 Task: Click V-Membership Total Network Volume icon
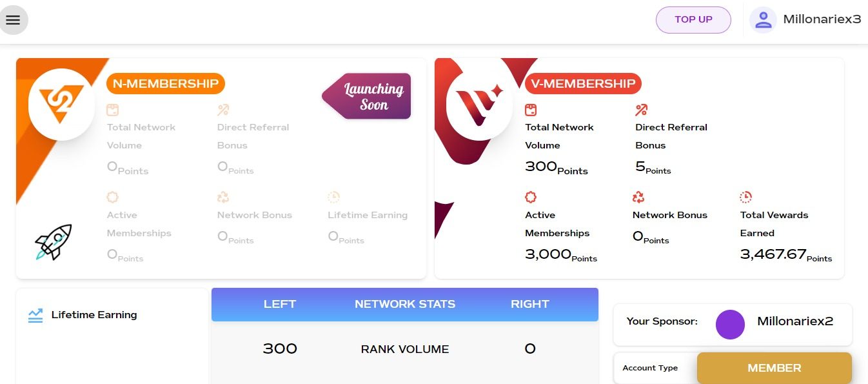point(531,110)
